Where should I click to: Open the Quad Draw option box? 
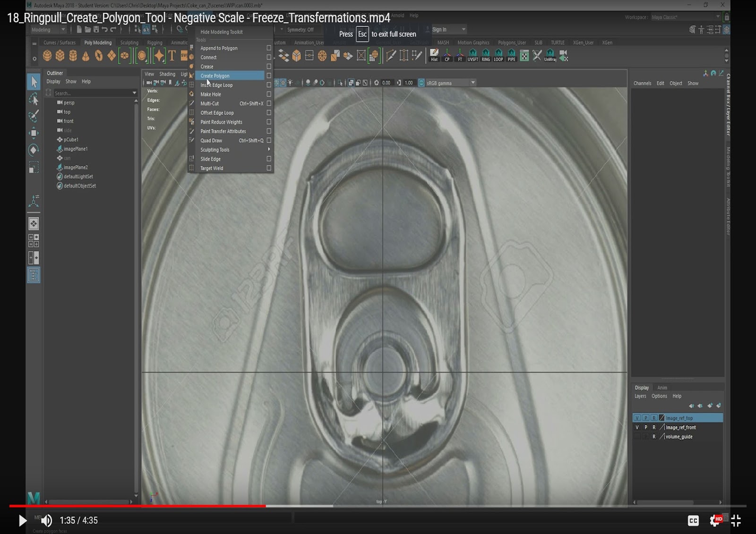coord(268,140)
